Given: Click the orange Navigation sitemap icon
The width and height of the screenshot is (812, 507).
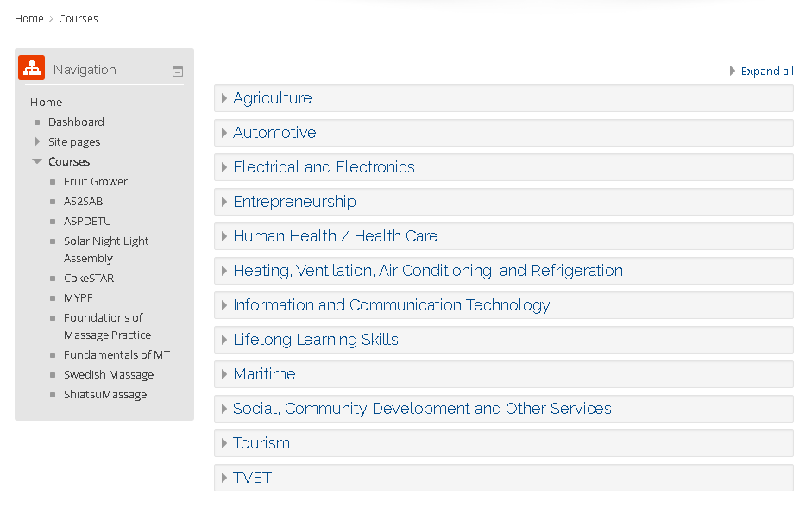Looking at the screenshot, I should click(x=32, y=68).
